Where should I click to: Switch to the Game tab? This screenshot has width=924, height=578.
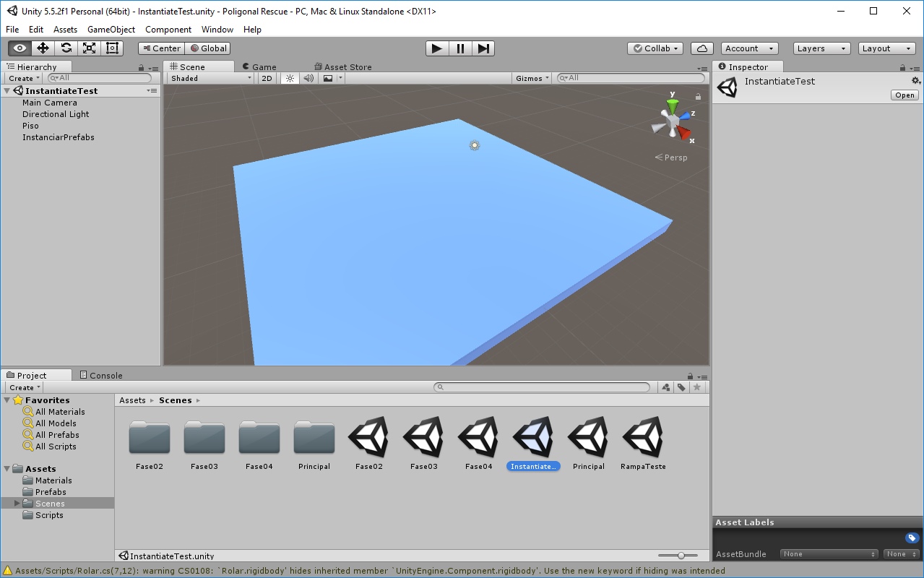point(259,67)
